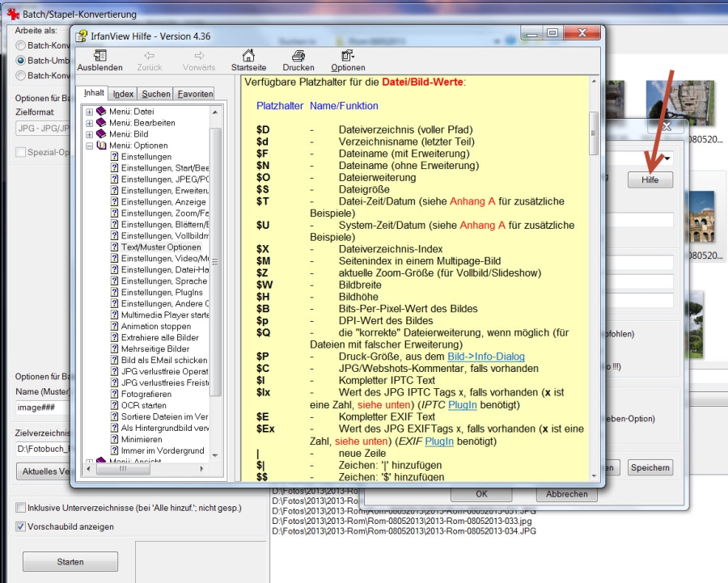Screen dimensions: 728x583
Task: Collapse the 'Menü: Optionen' tree node
Action: 89,146
